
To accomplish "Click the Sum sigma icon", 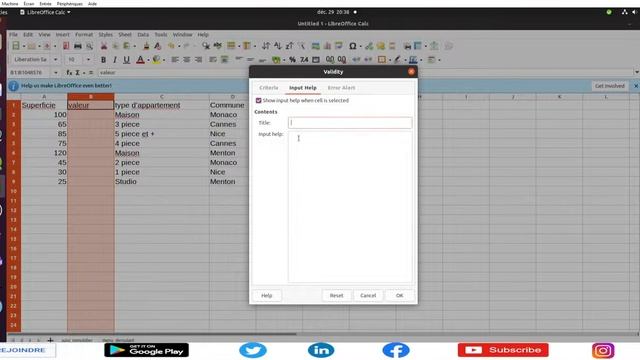I will (78, 73).
